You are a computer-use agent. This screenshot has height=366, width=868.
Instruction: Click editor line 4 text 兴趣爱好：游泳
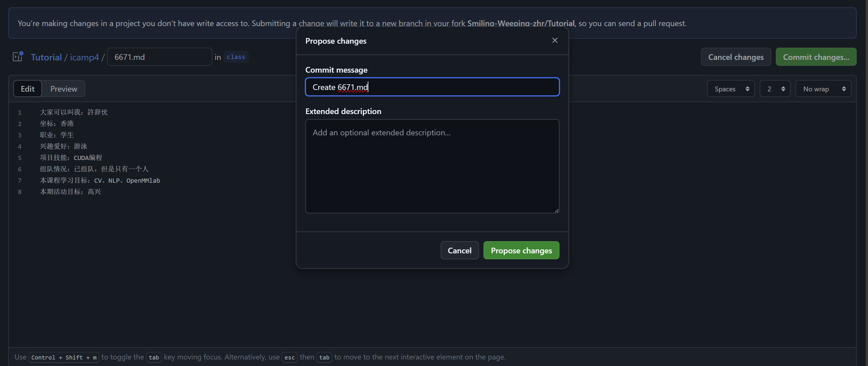[63, 146]
